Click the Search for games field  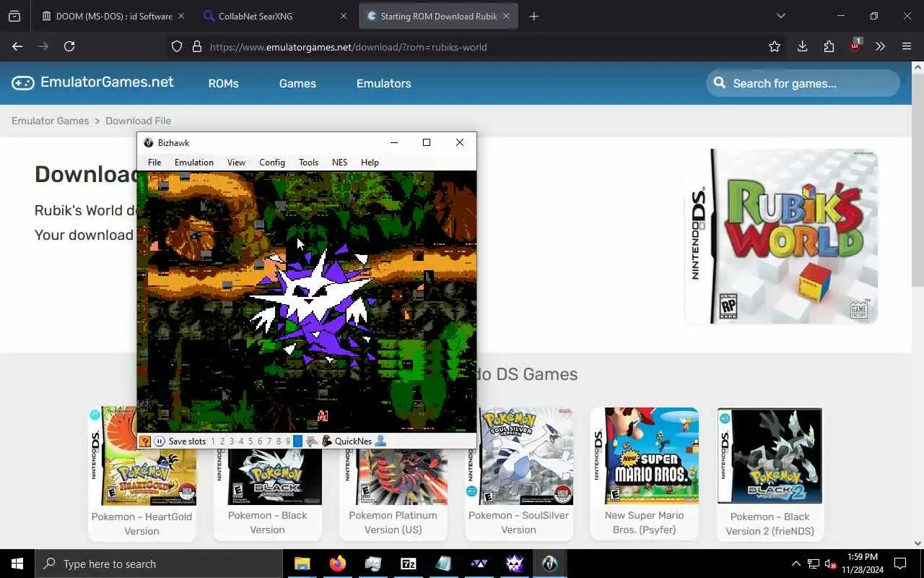click(803, 83)
